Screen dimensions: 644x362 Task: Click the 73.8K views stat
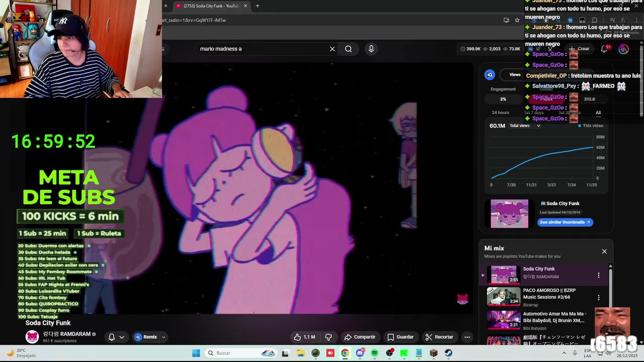tap(512, 49)
